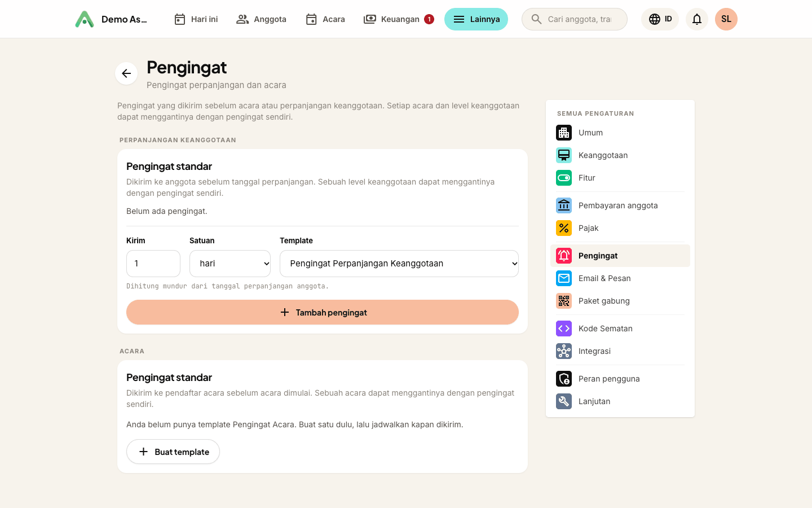Open the Acara navigation item
The image size is (812, 508).
325,19
